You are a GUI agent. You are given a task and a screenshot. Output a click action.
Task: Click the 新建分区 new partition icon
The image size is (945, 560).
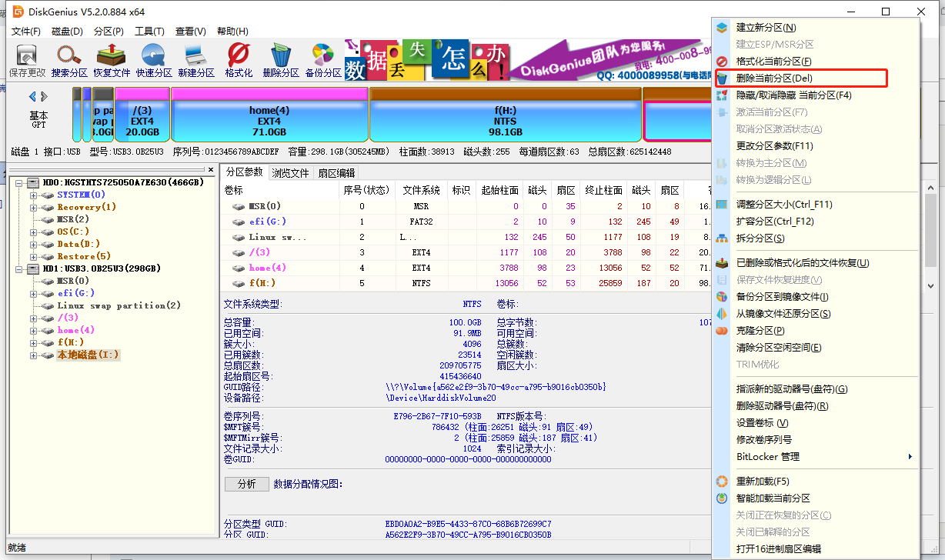pos(196,61)
